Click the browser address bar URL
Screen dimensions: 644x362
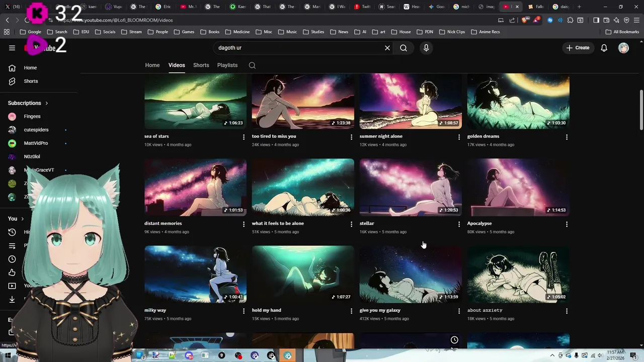pyautogui.click(x=115, y=20)
